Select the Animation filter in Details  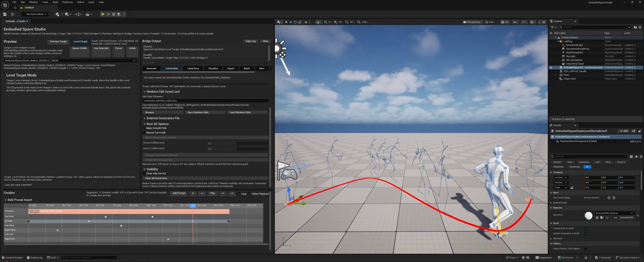[x=584, y=162]
